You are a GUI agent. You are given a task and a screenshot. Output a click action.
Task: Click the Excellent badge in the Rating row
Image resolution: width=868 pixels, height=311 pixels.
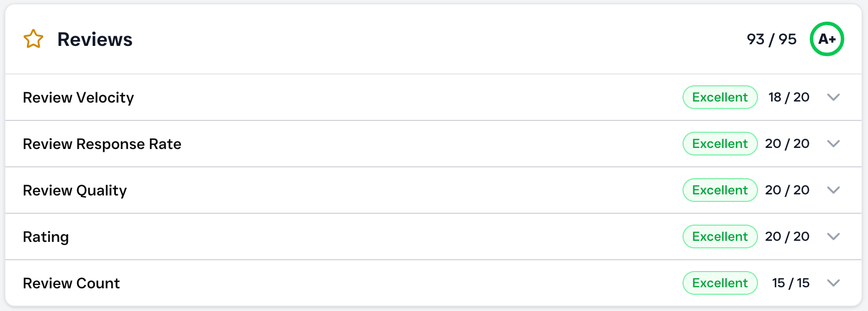click(x=720, y=236)
